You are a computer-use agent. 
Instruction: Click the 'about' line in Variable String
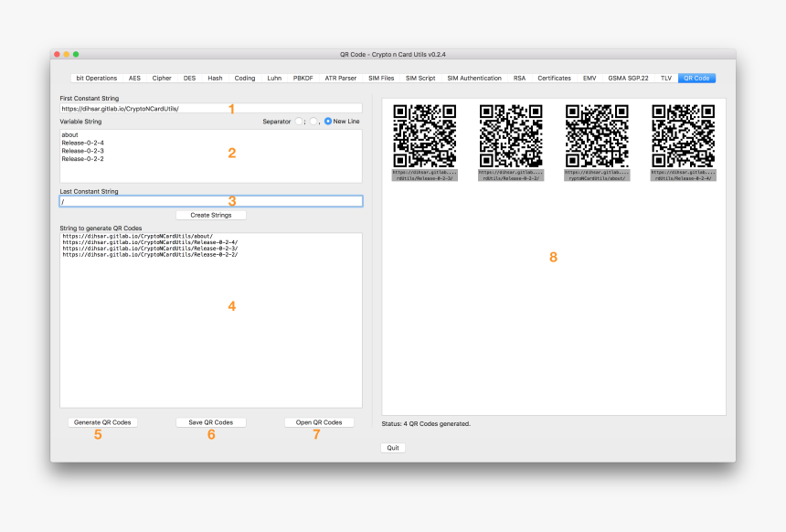point(70,135)
